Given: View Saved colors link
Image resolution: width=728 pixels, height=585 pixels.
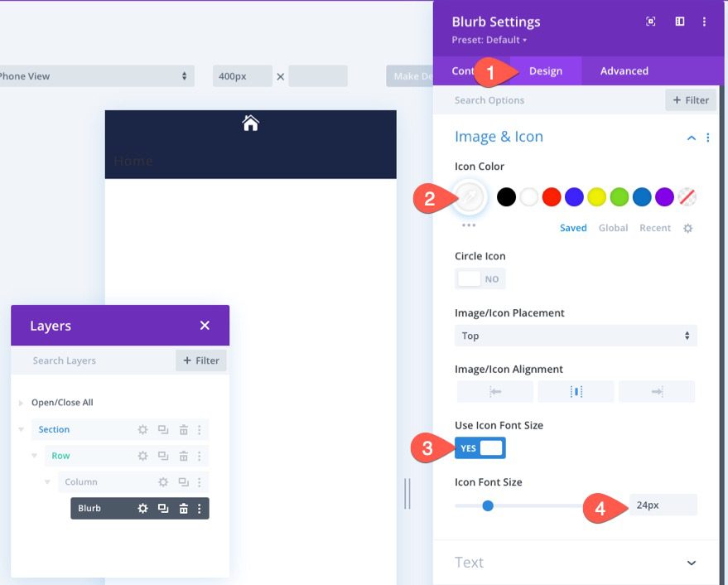Looking at the screenshot, I should [x=572, y=227].
